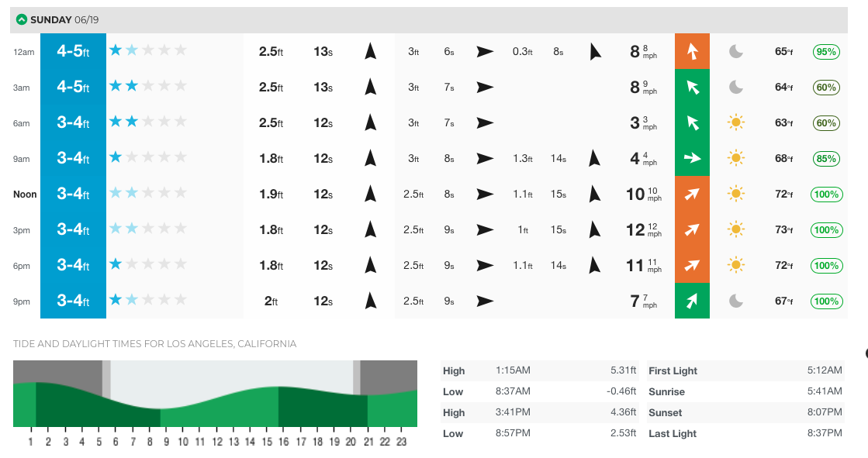Click the moon weather icon at 9pm
Viewport: 868px width, 458px height.
pos(735,301)
